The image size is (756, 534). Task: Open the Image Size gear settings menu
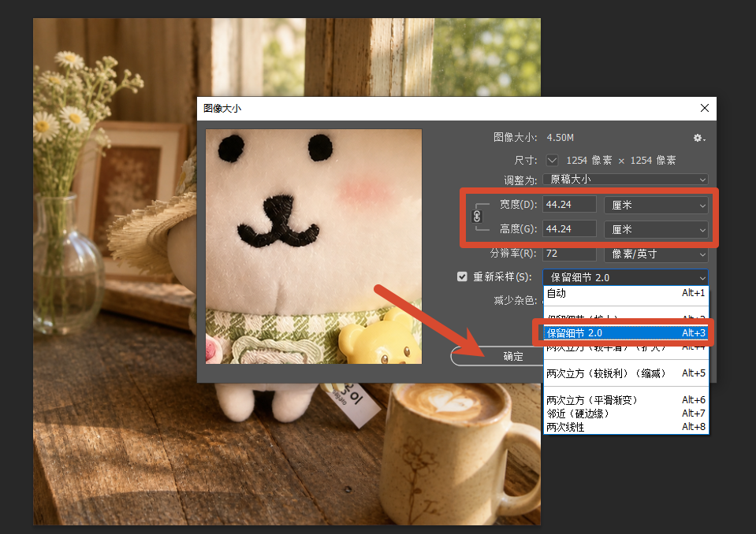pos(699,138)
